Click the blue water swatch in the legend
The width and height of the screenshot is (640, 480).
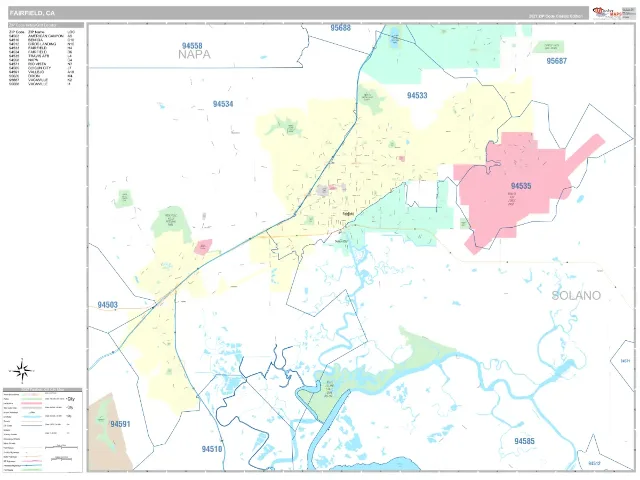(31, 416)
